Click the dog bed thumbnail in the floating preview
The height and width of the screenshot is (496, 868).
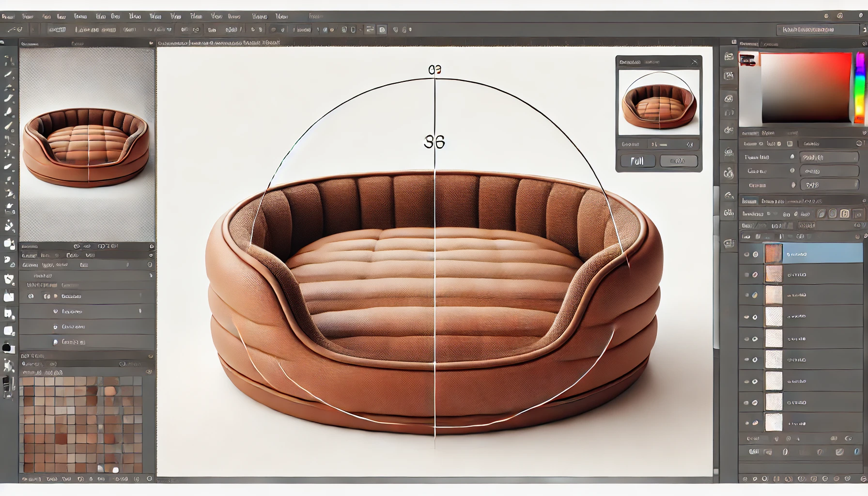point(659,103)
